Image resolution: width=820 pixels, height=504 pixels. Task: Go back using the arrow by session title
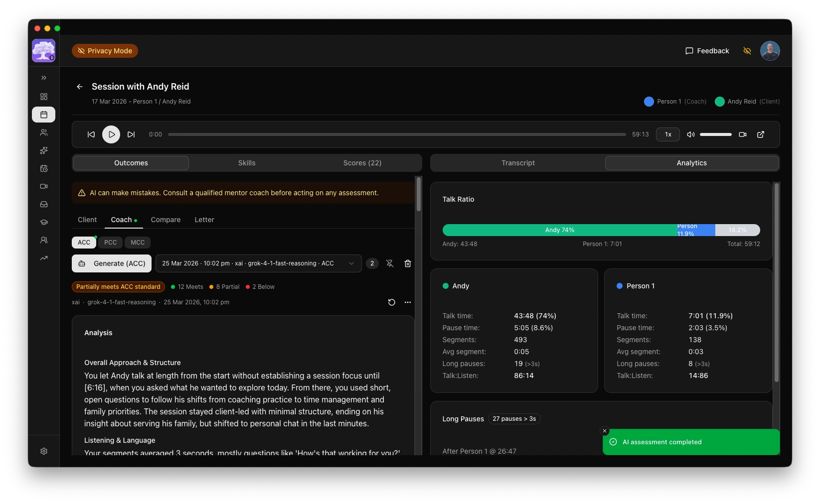79,87
